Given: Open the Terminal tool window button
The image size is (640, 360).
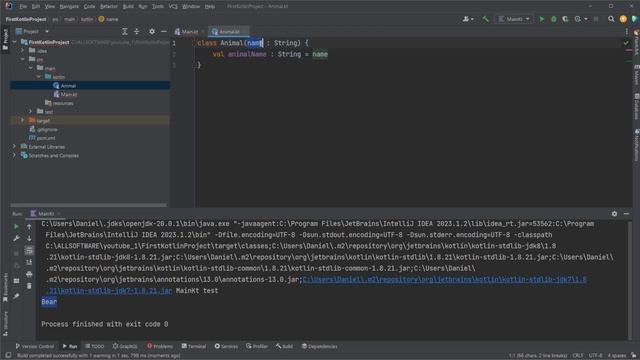Looking at the screenshot, I should (x=194, y=346).
